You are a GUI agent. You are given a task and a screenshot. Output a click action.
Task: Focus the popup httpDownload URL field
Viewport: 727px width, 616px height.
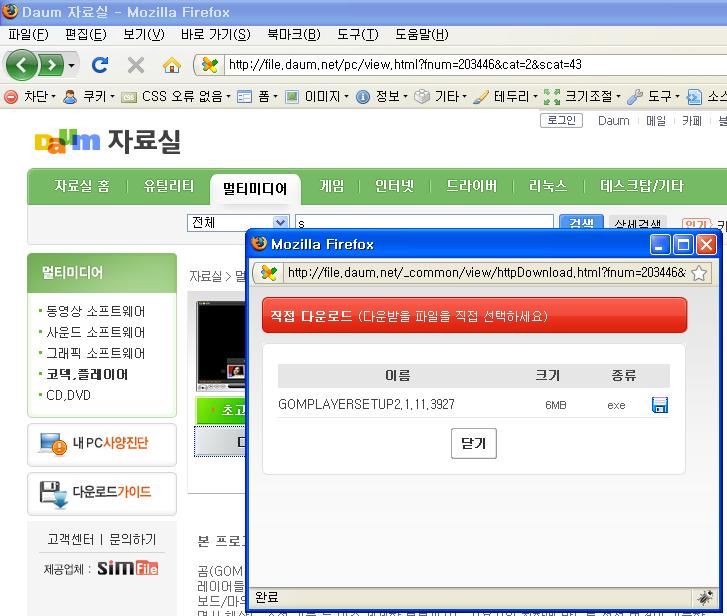point(486,273)
